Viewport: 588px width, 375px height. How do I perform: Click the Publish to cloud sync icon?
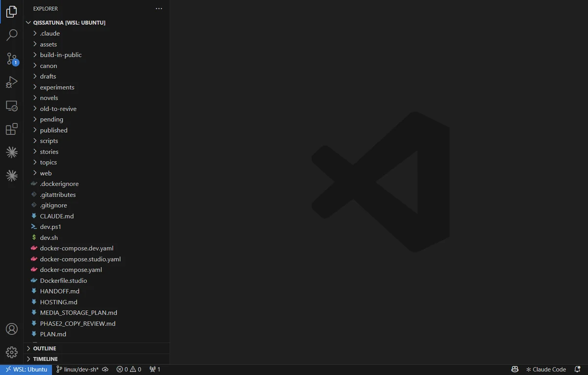click(x=105, y=370)
